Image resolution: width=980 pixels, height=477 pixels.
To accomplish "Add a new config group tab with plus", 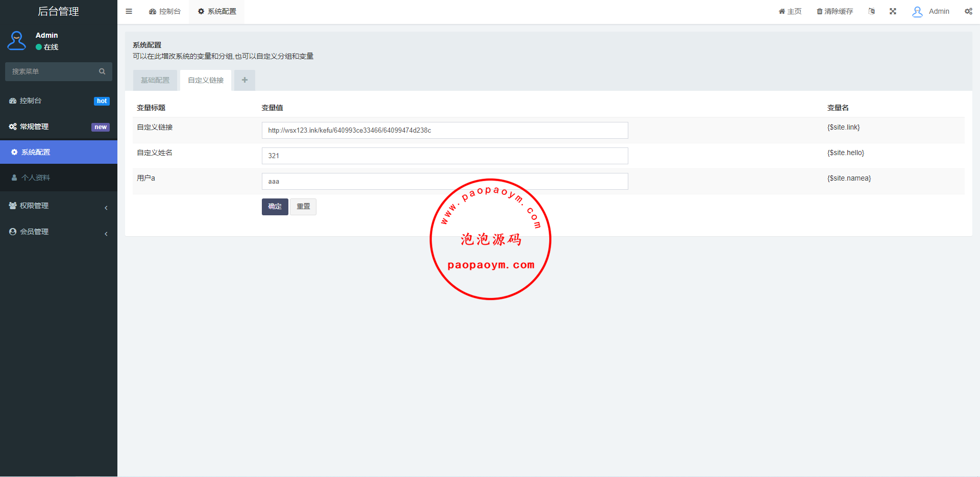I will click(x=244, y=80).
